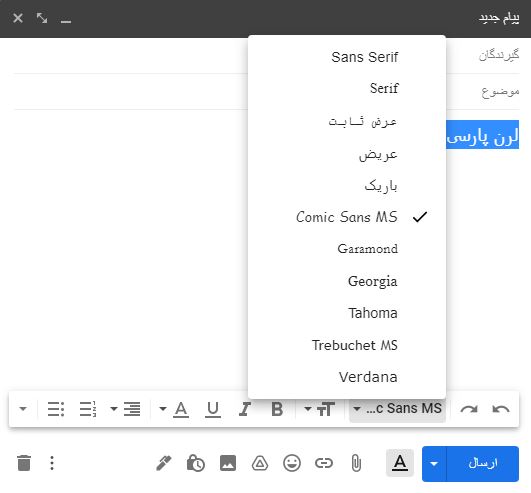Select Trebuchet MS font option

point(347,345)
